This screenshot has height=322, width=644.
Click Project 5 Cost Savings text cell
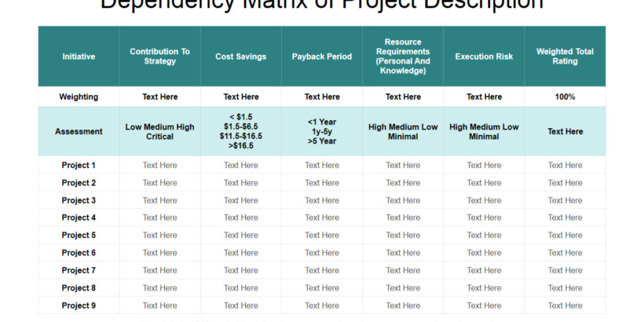241,235
